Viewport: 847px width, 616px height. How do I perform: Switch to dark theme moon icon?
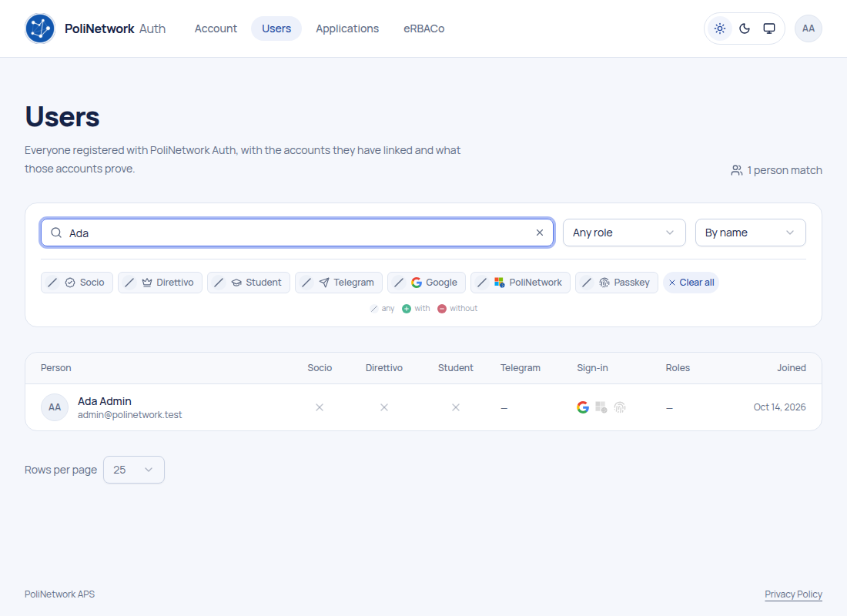tap(745, 28)
